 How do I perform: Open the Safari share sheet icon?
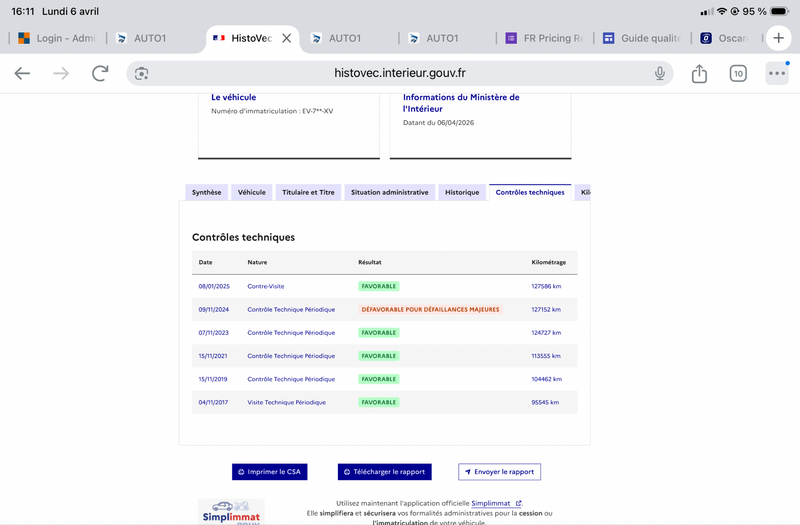[699, 73]
